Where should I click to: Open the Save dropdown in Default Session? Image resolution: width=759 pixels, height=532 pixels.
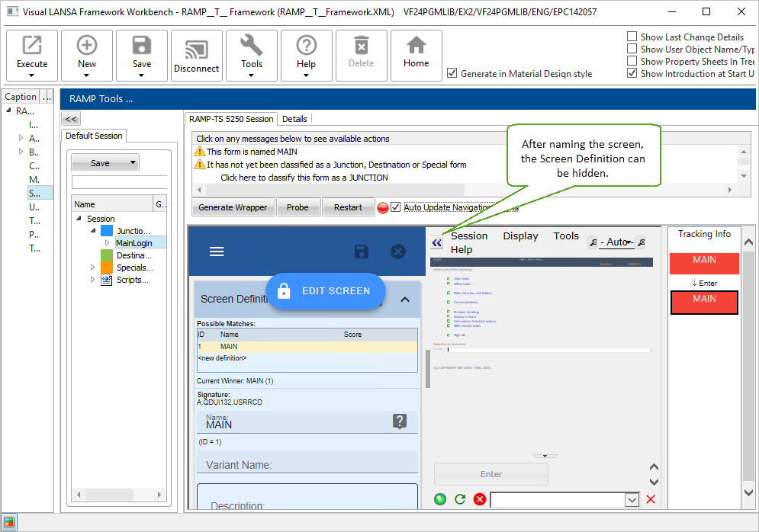[x=133, y=162]
